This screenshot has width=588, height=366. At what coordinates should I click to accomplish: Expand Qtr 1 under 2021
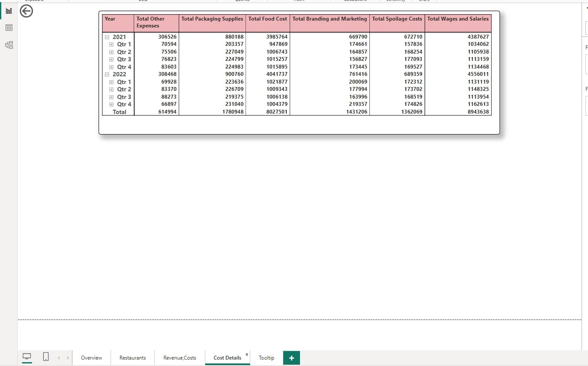click(x=111, y=44)
